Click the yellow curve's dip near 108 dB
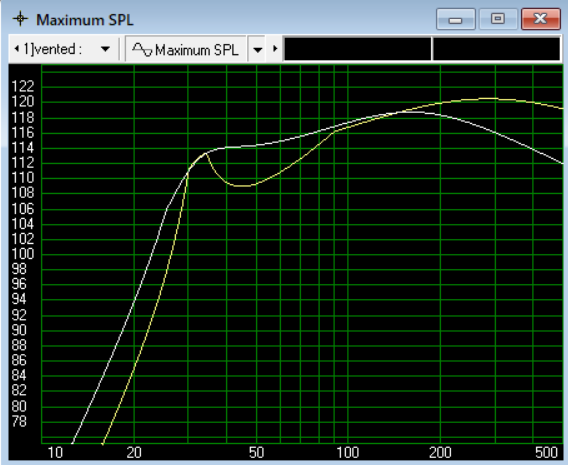 pos(243,186)
